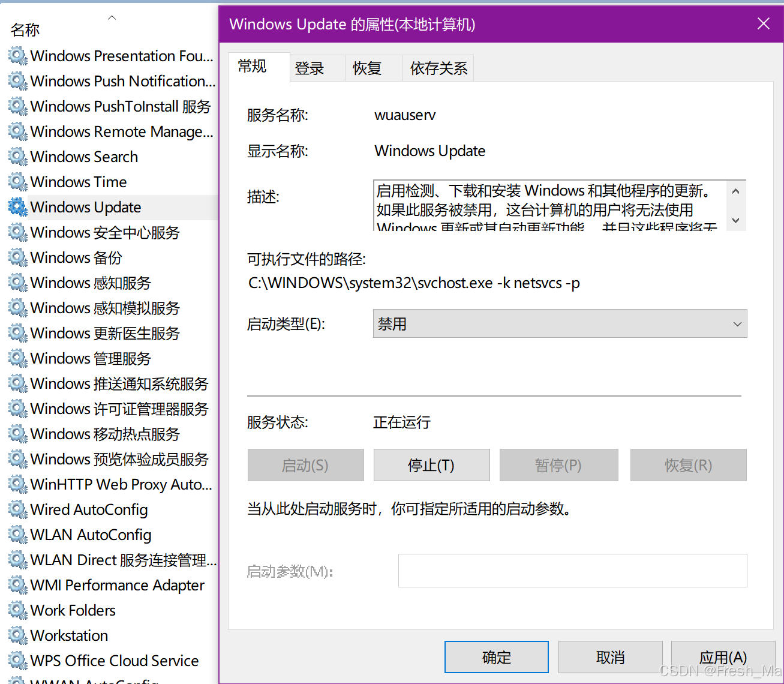
Task: Open the 启动类型 dropdown showing 禁用
Action: click(x=560, y=324)
